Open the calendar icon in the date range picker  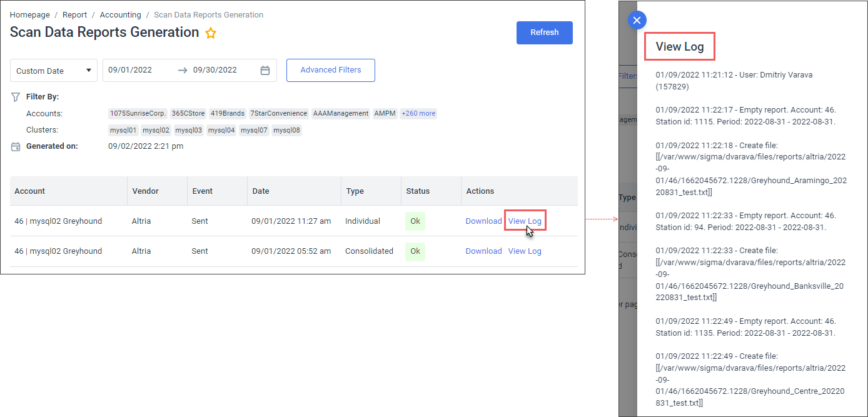point(266,70)
